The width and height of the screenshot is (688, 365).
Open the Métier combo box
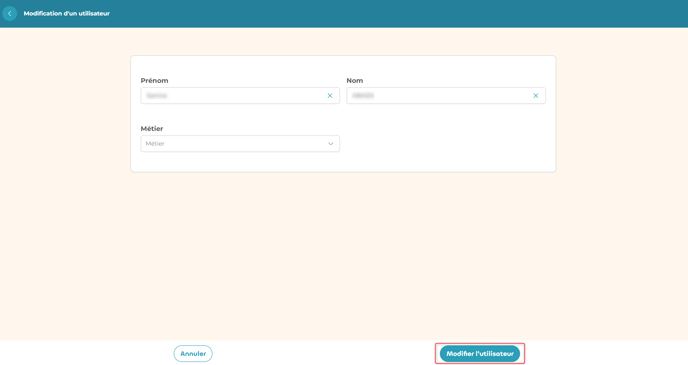240,144
